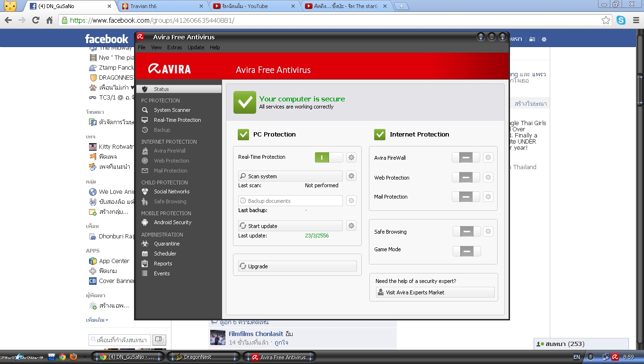Image resolution: width=644 pixels, height=364 pixels.
Task: Click the Start update button
Action: [290, 226]
